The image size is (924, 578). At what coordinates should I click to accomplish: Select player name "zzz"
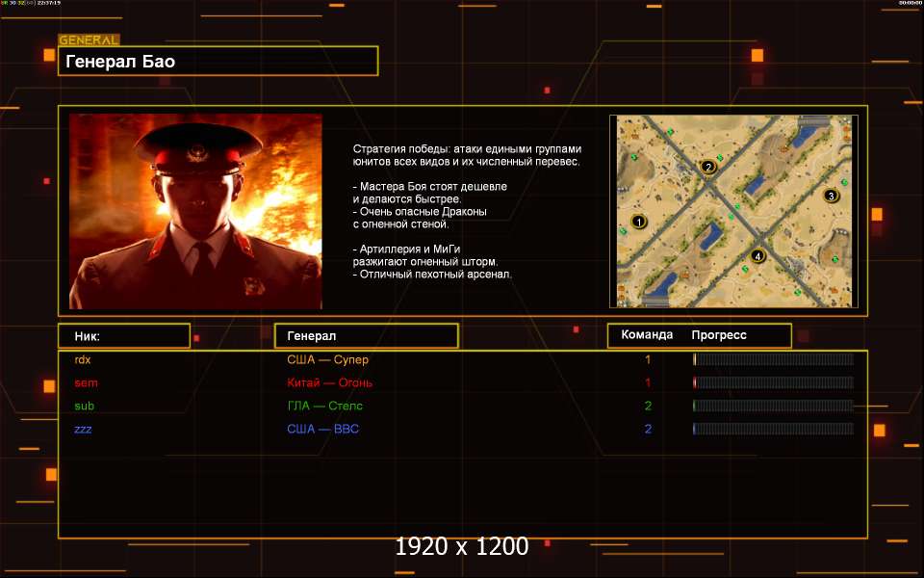83,429
